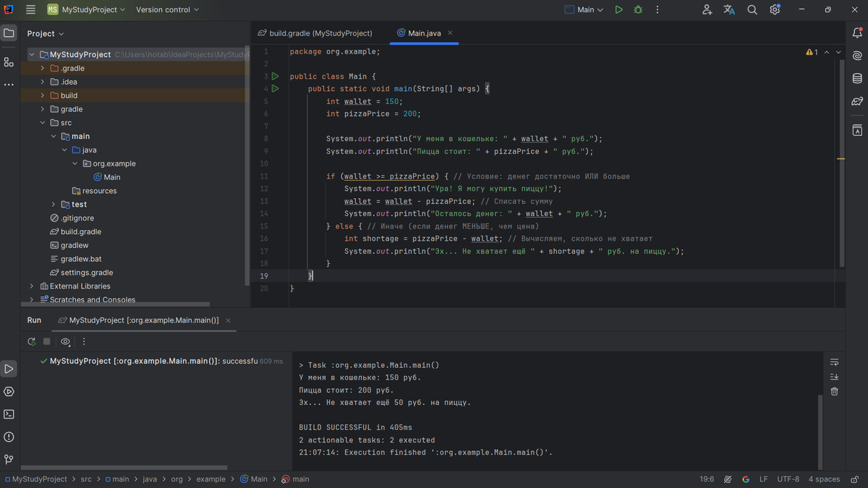Open the Gradle tool window in the right sidebar
The width and height of the screenshot is (868, 488).
click(857, 101)
